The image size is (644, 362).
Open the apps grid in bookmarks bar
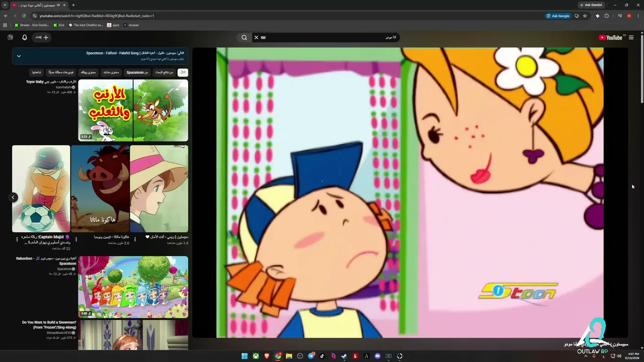[5, 25]
